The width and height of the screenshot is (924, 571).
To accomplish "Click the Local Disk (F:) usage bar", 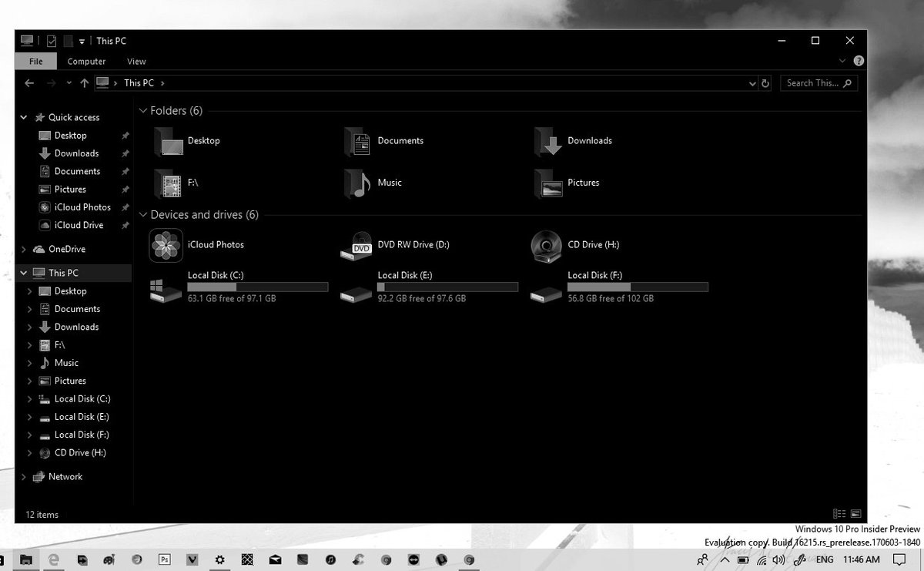I will click(638, 287).
